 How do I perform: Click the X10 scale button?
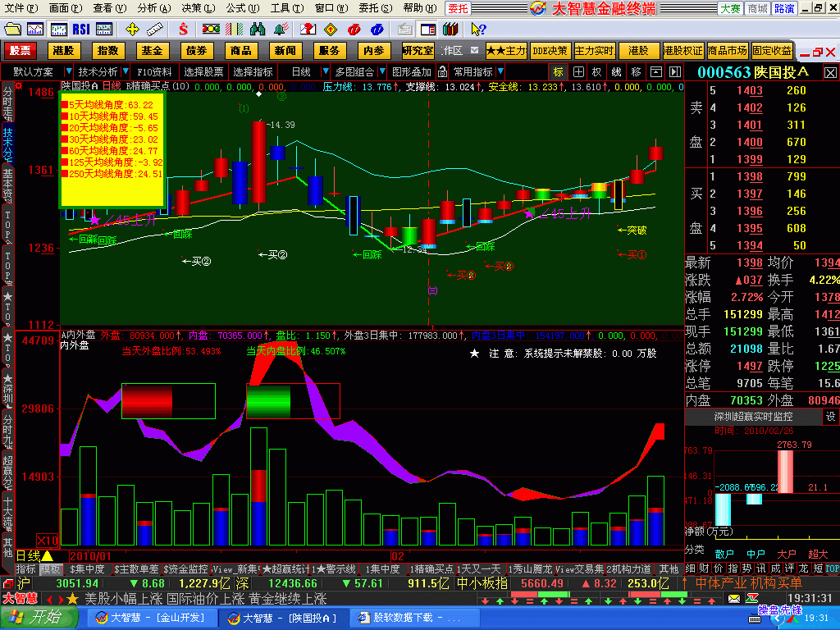coord(48,540)
